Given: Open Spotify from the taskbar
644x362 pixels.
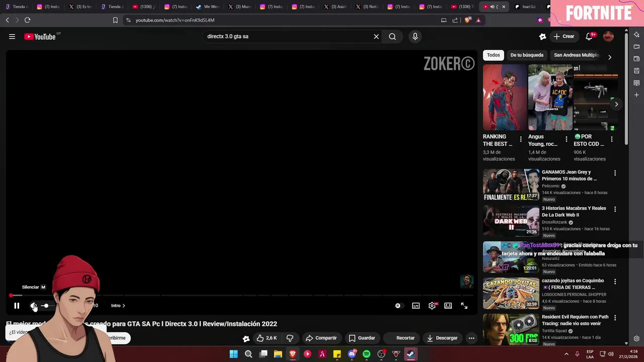Looking at the screenshot, I should click(366, 354).
